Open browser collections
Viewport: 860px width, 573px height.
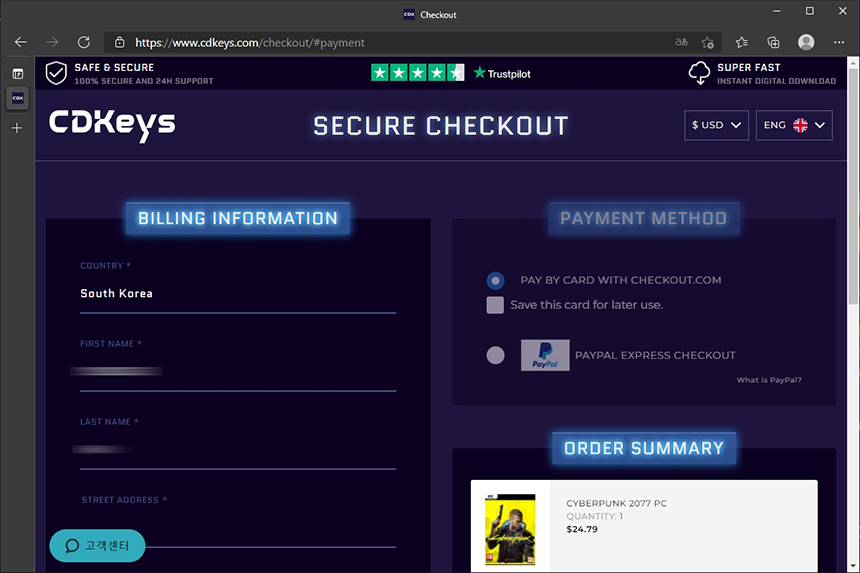click(773, 42)
